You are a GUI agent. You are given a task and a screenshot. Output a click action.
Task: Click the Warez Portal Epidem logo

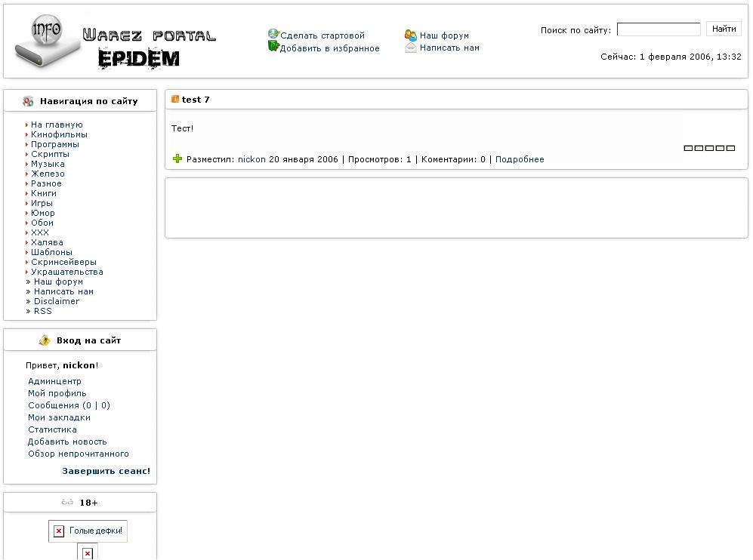pos(113,44)
